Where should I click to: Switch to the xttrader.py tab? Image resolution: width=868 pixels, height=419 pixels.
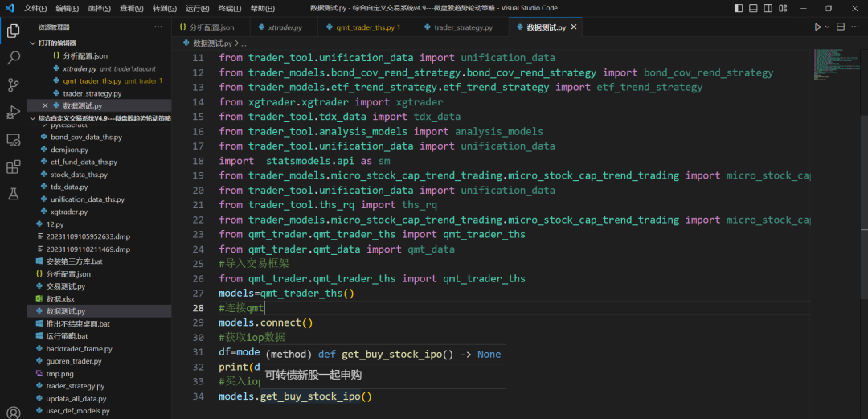pos(285,27)
